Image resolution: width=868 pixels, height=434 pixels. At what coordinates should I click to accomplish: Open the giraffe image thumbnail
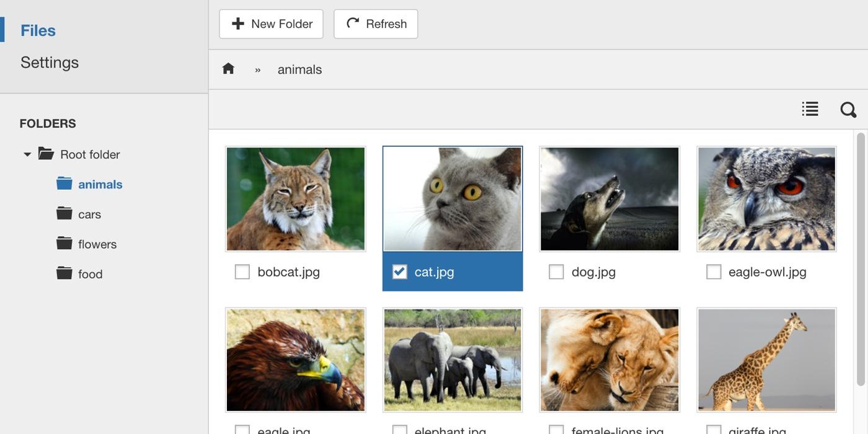[766, 360]
